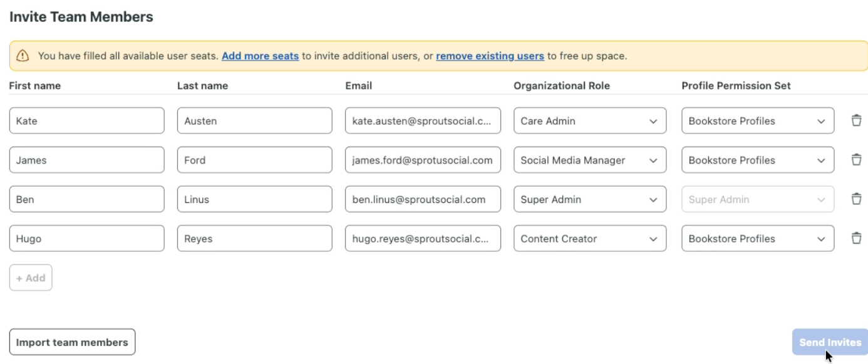The width and height of the screenshot is (868, 364).
Task: Click Import team members button
Action: pyautogui.click(x=72, y=342)
